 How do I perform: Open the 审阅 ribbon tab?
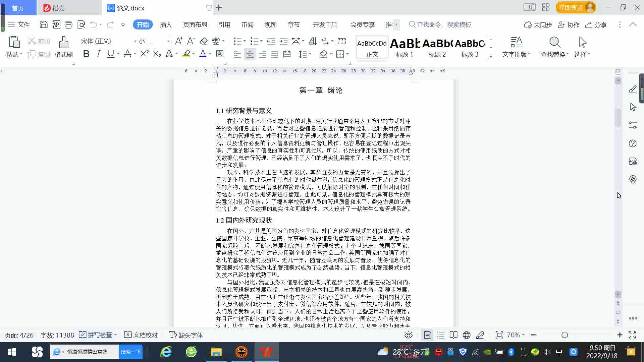tap(248, 25)
